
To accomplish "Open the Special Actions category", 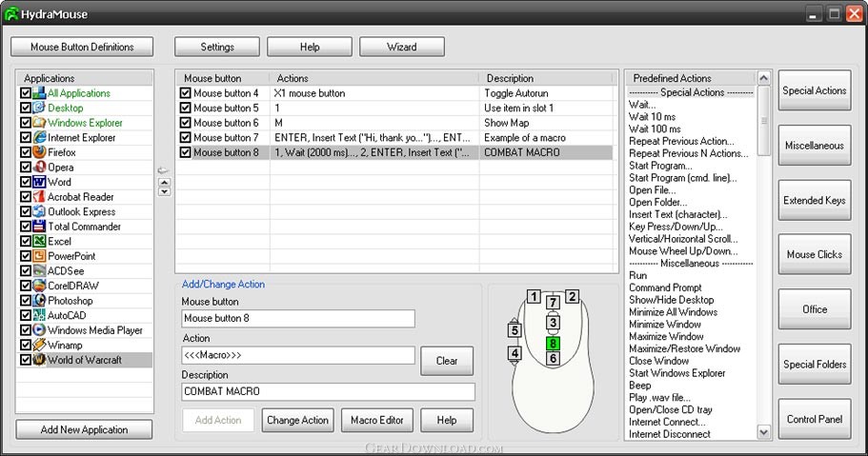I will 815,90.
